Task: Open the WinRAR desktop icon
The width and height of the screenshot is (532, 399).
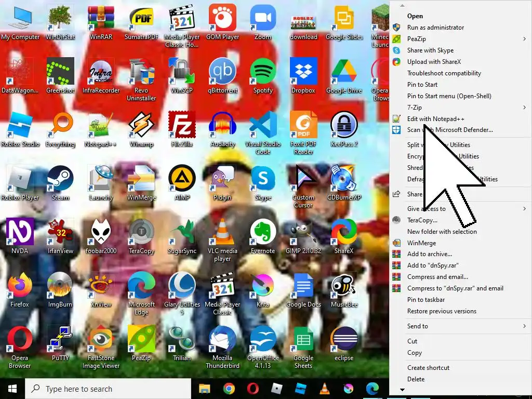Action: click(101, 22)
